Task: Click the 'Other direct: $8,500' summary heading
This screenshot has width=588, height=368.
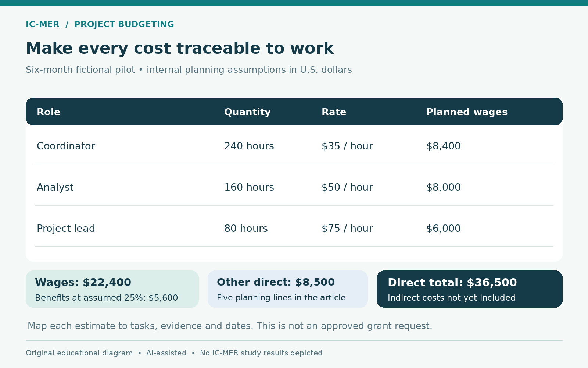Action: click(276, 282)
